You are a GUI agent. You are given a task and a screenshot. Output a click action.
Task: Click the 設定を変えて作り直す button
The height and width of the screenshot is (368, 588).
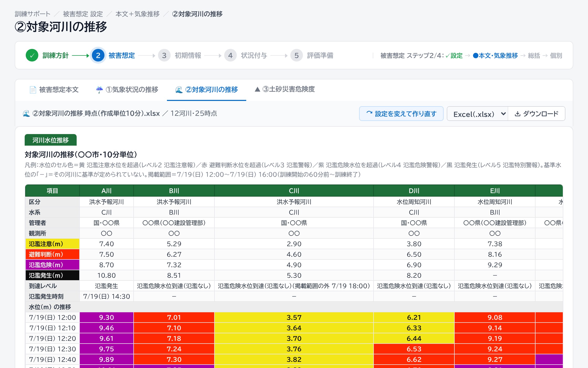401,114
